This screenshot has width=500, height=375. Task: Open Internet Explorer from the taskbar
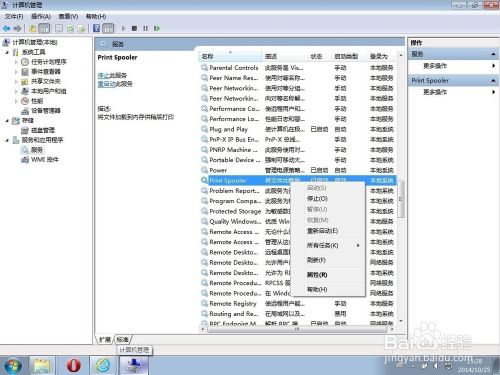[103, 365]
